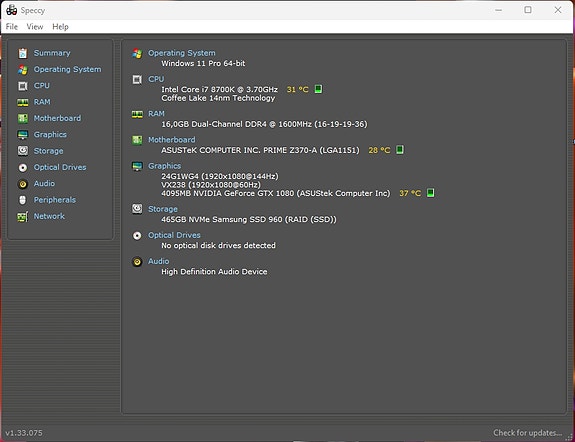
Task: Click the CPU temperature indicator icon
Action: point(318,89)
